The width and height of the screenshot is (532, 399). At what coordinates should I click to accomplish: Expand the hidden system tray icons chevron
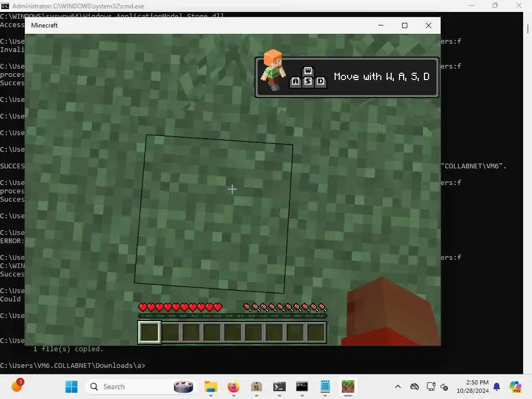[398, 387]
